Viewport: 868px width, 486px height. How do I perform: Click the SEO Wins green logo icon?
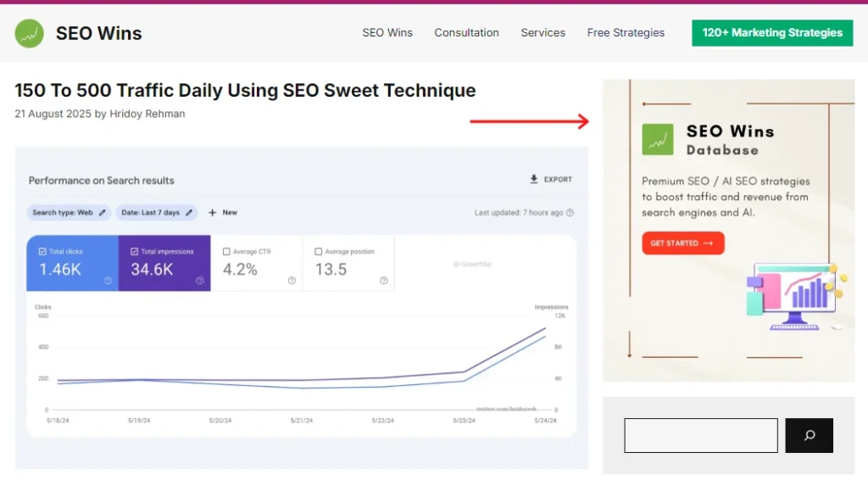click(x=30, y=33)
